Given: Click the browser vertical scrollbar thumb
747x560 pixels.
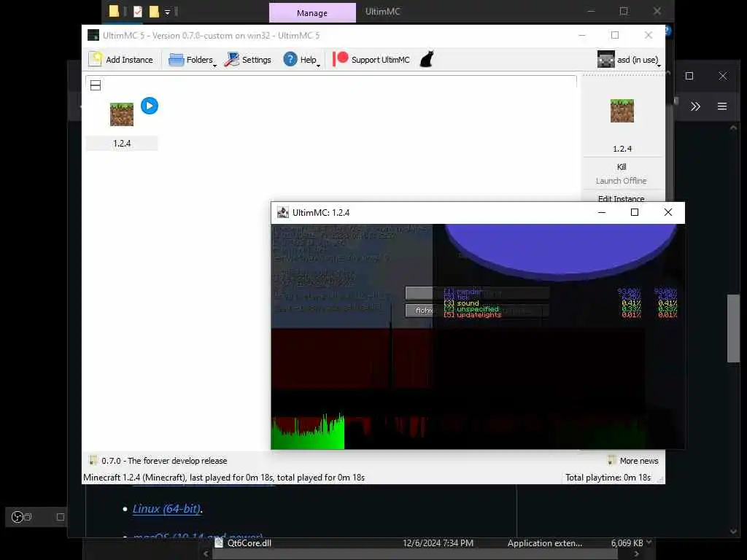Looking at the screenshot, I should [x=733, y=329].
